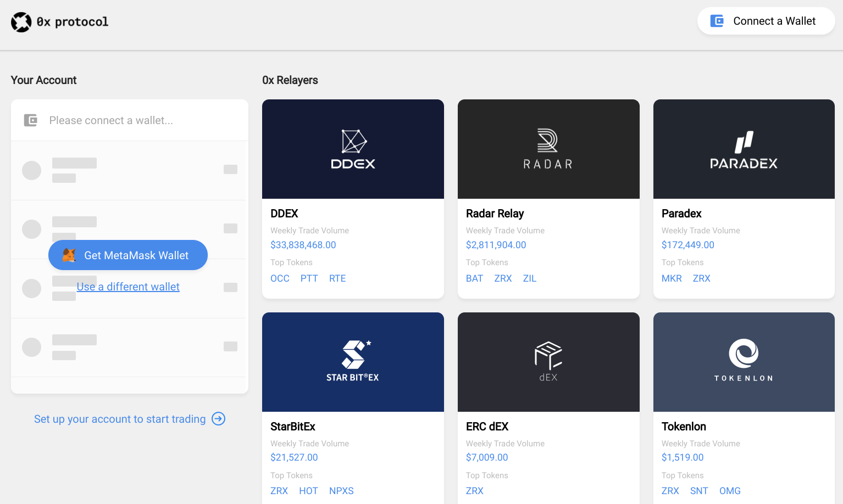Click StarBitEx volume $21,527.00
This screenshot has width=843, height=504.
pos(294,457)
